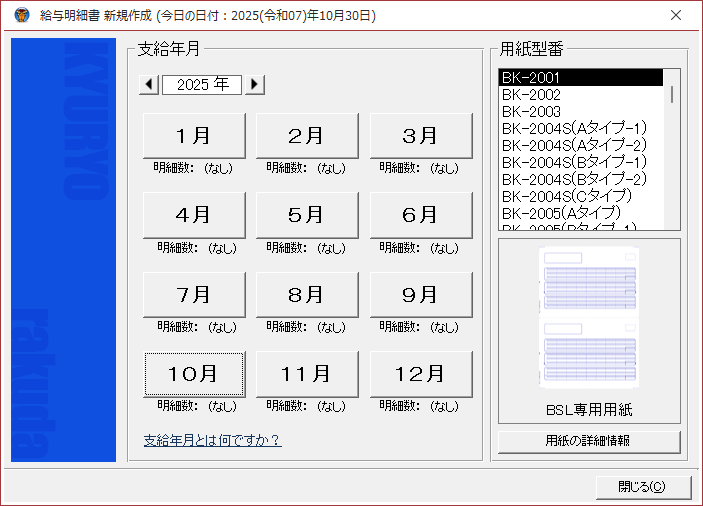Pick the 8月 month button

tap(307, 295)
